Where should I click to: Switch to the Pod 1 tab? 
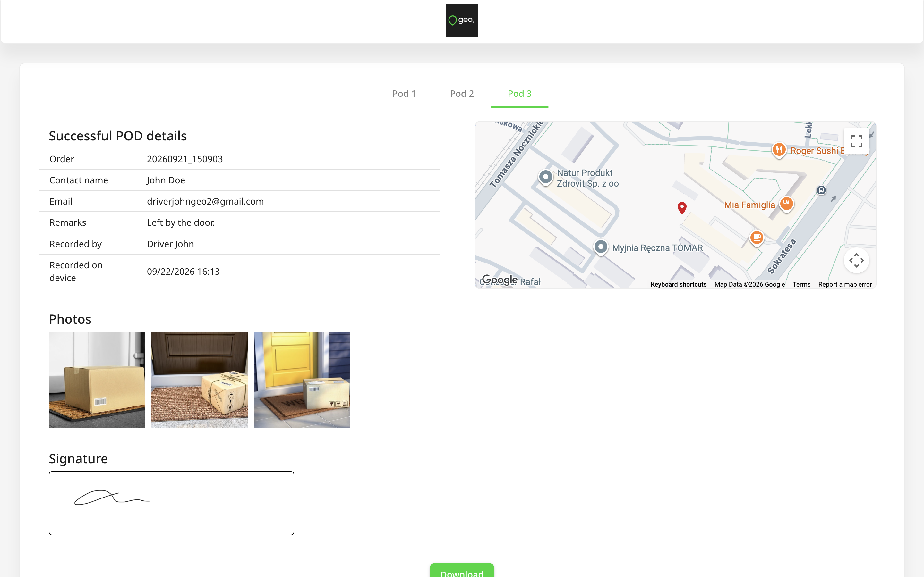click(404, 94)
